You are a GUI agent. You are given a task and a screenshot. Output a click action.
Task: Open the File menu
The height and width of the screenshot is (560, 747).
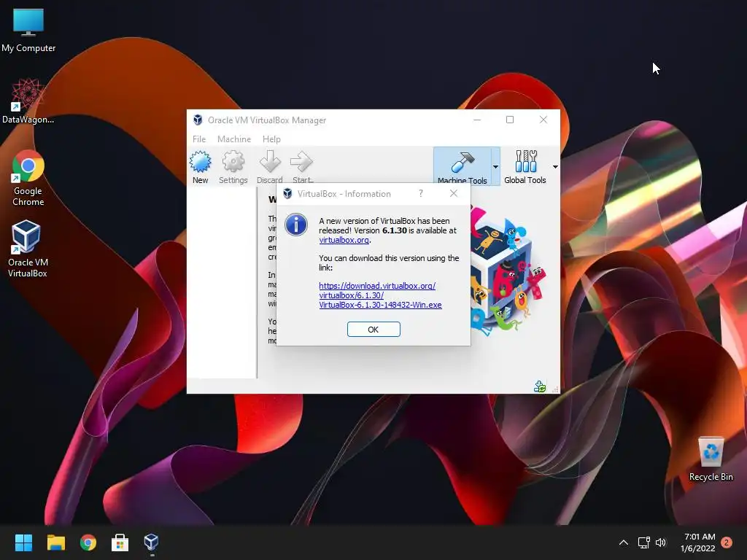click(199, 139)
